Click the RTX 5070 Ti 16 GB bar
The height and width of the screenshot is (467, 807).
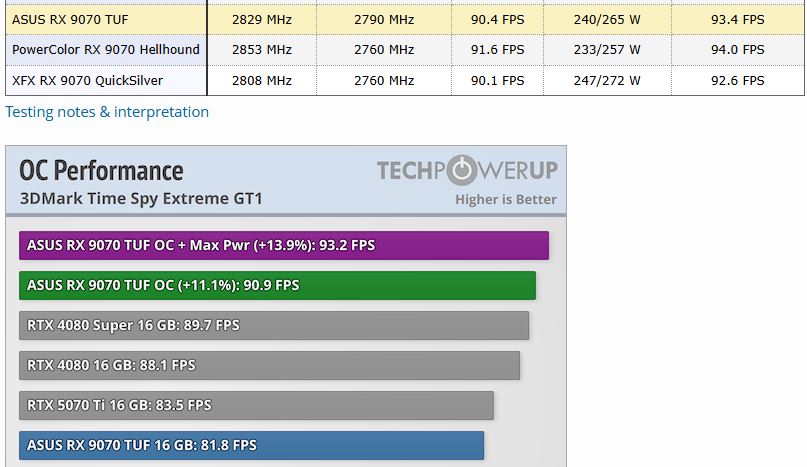pyautogui.click(x=256, y=405)
